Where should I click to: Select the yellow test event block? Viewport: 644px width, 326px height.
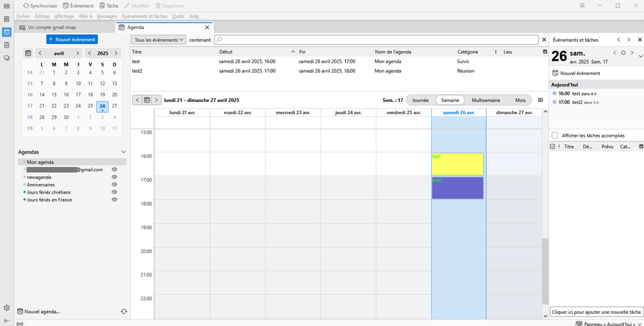pos(457,165)
